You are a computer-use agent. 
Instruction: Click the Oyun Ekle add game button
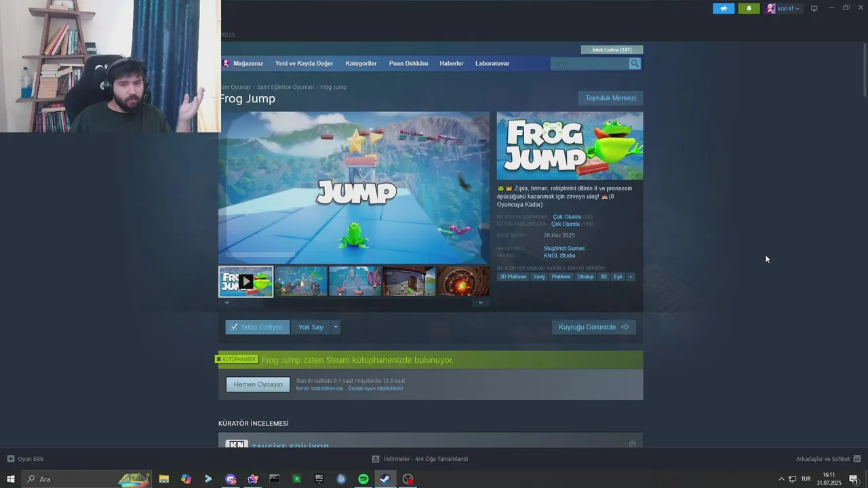pos(26,459)
